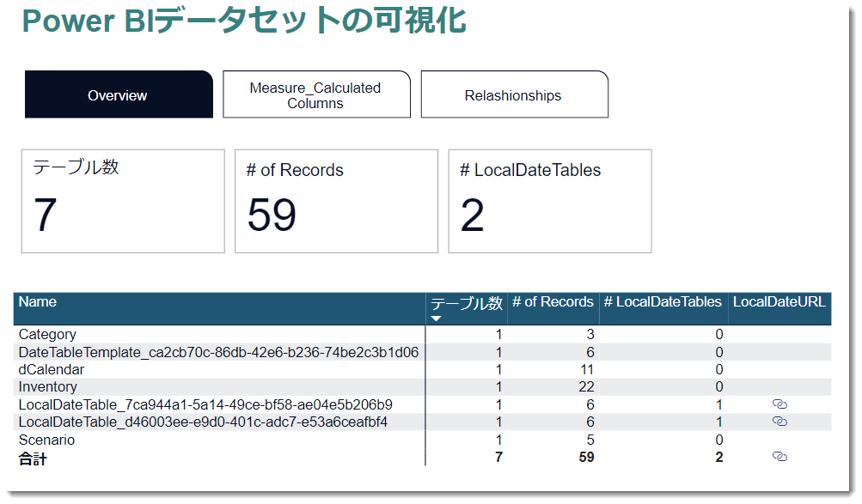Image resolution: width=862 pixels, height=504 pixels.
Task: Click the report title Power BIデータセットの可視化
Action: 244,21
